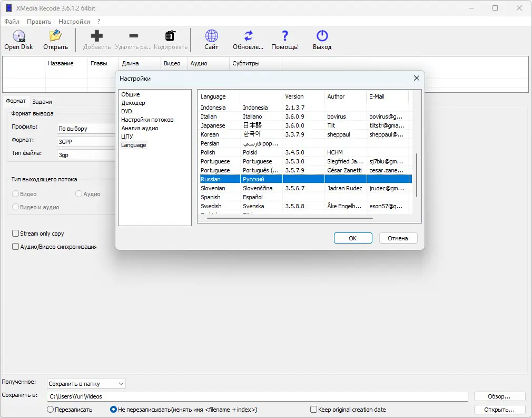Screen dimensions: 532x418
Task: Click the Кодировать clapperboard icon
Action: pos(170,36)
